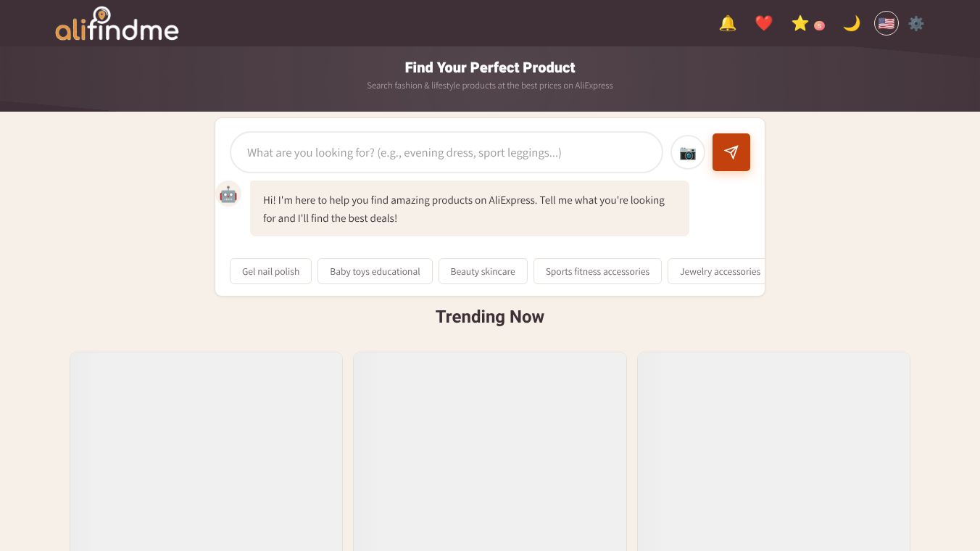Image resolution: width=980 pixels, height=551 pixels.
Task: Choose Sports fitness accessories chip
Action: coord(597,271)
